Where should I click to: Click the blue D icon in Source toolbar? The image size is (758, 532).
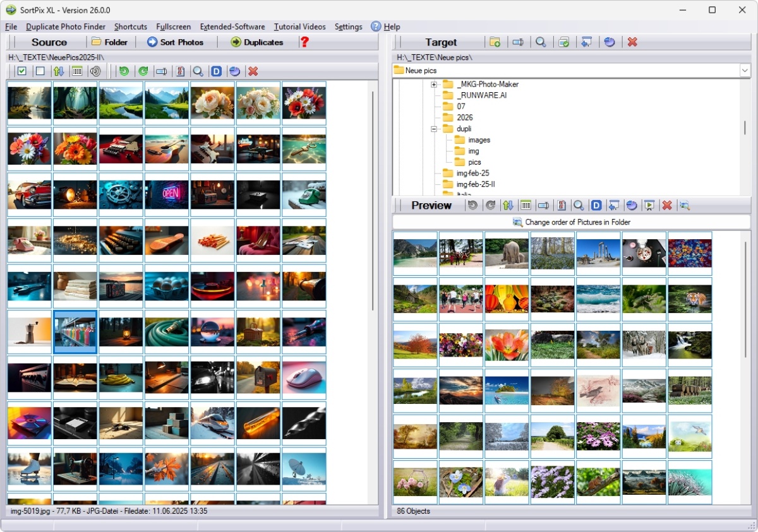click(216, 71)
